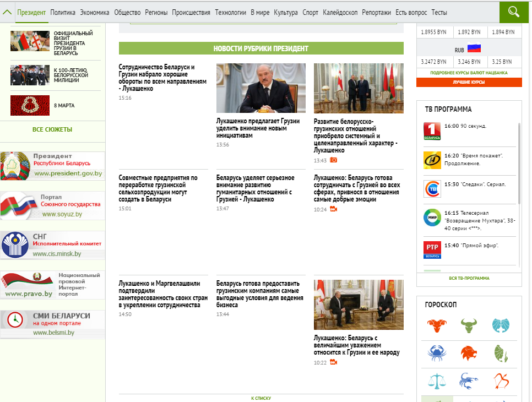Click the К СПИСКУ link

pyautogui.click(x=261, y=398)
